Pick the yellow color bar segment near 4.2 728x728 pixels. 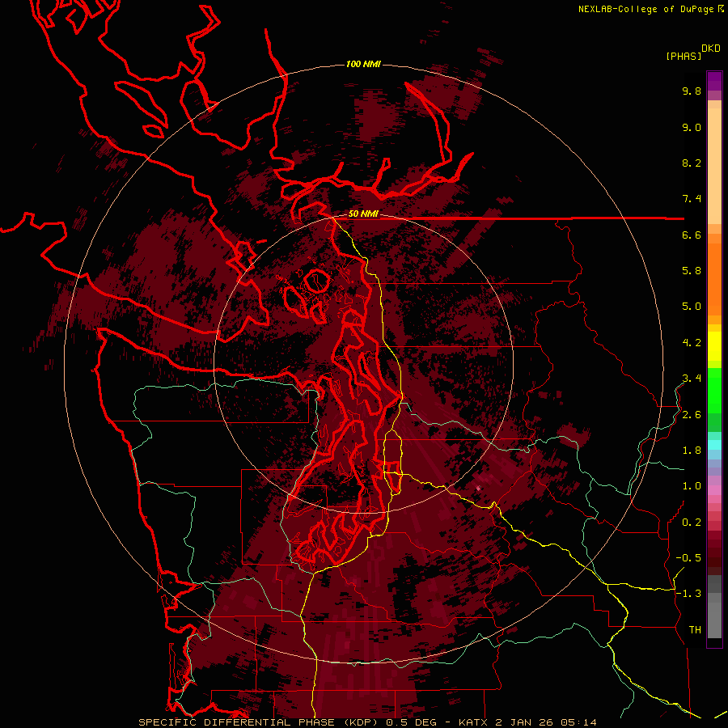point(714,346)
